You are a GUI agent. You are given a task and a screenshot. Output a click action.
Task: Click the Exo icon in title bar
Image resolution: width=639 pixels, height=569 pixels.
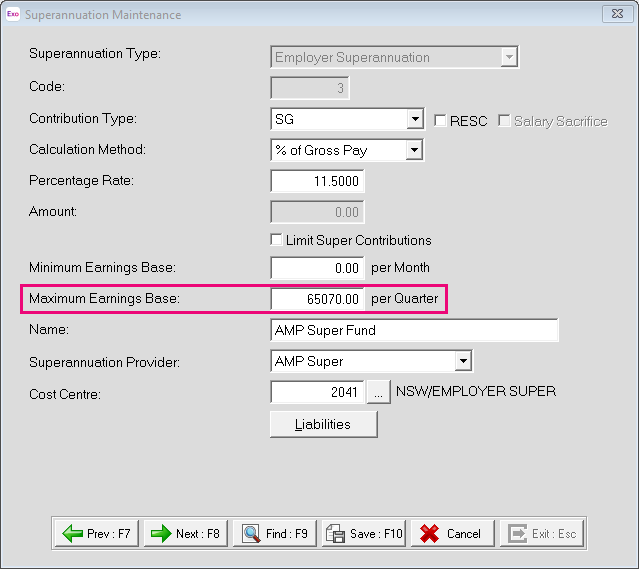pos(13,14)
